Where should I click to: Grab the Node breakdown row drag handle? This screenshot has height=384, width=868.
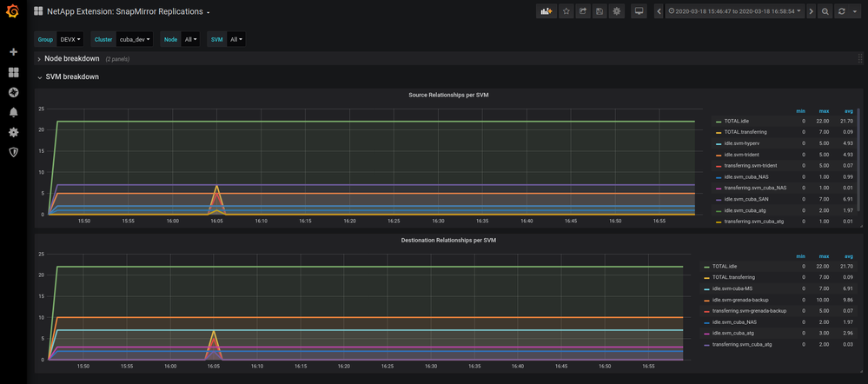point(859,59)
